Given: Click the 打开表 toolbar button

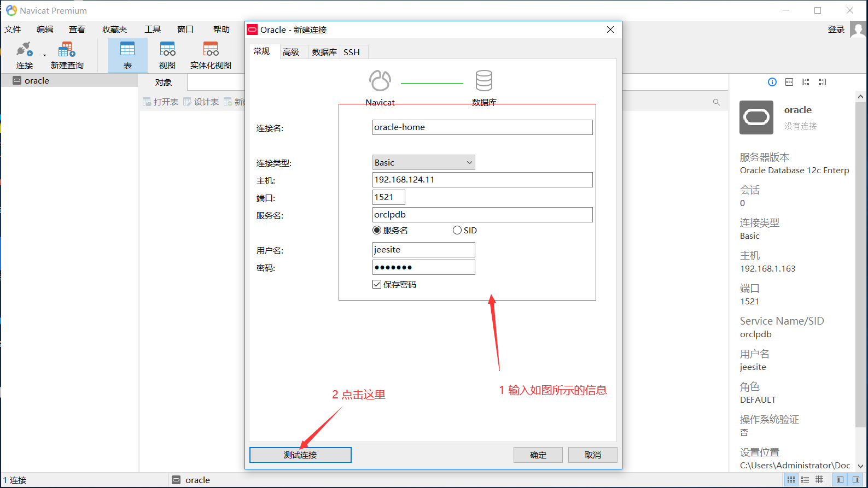Looking at the screenshot, I should click(x=161, y=102).
